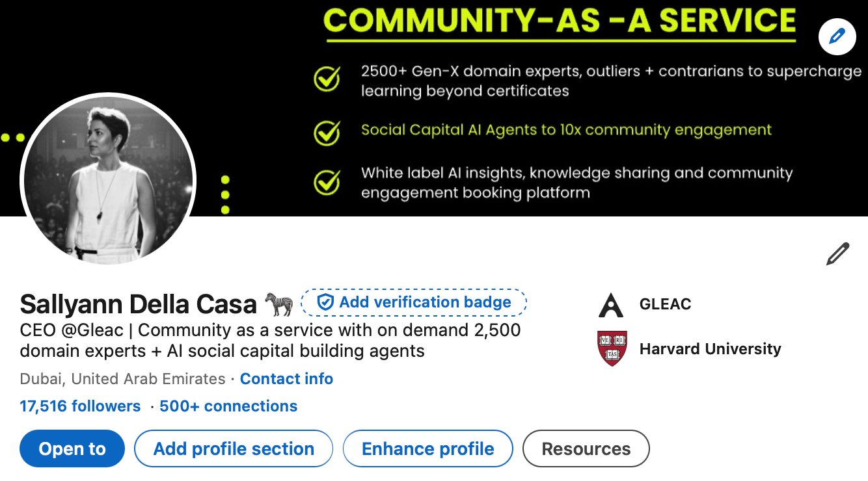
Task: Click first green checkmark in banner
Action: [327, 79]
